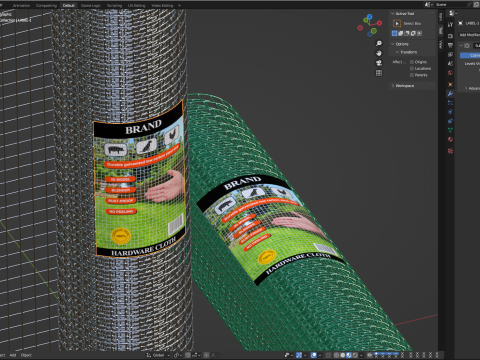Open the Output properties tab icon
Image resolution: width=480 pixels, height=360 pixels.
click(x=450, y=45)
